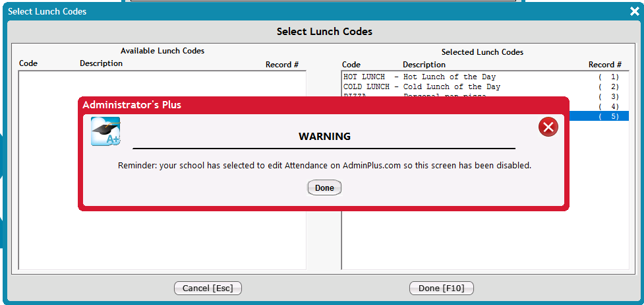Click the Available Lunch Codes heading

162,51
